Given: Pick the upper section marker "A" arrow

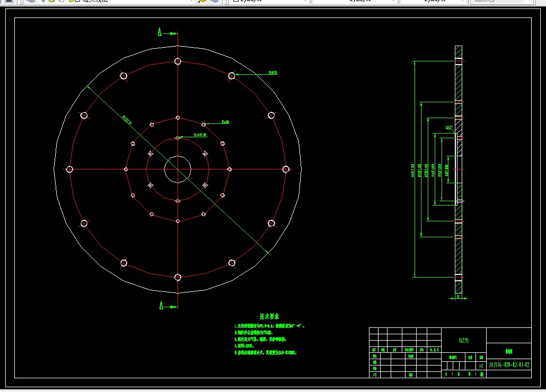Looking at the screenshot, I should (x=168, y=33).
